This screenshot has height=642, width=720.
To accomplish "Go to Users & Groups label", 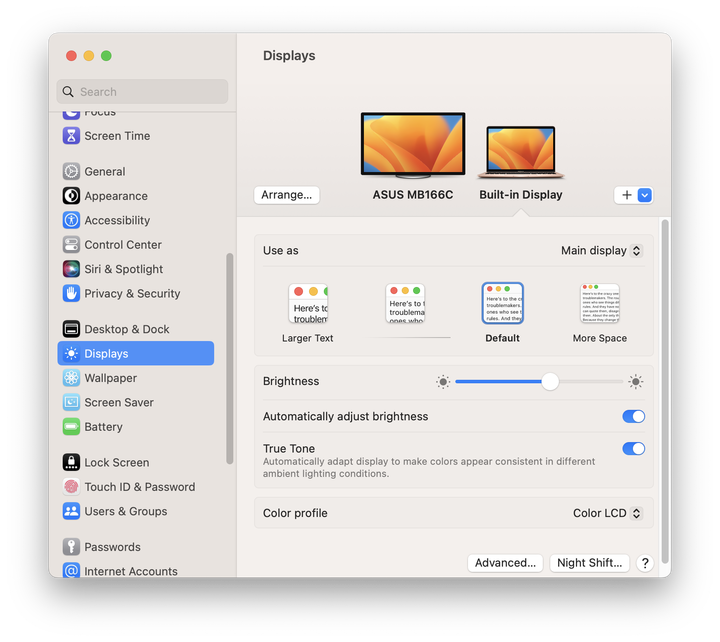I will coord(126,511).
